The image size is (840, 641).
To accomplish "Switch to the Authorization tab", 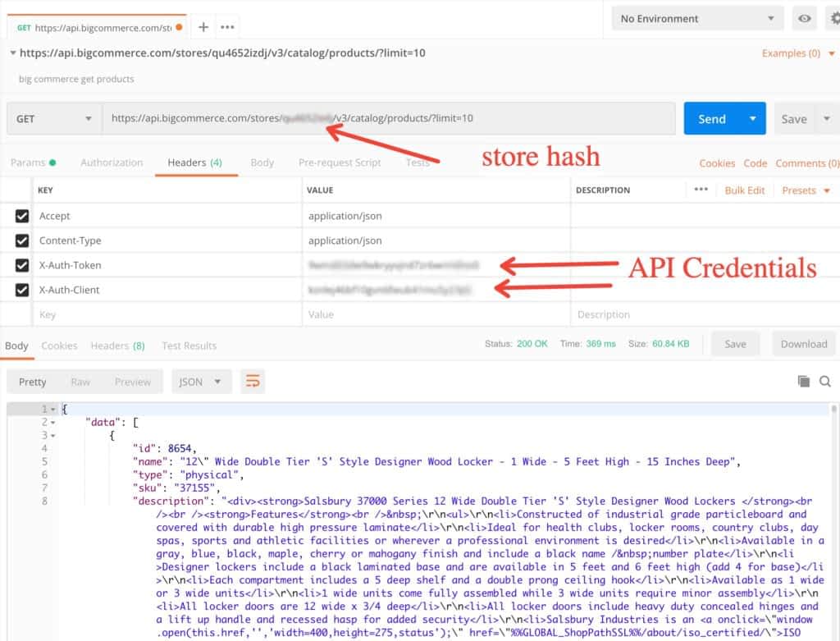I will 112,163.
